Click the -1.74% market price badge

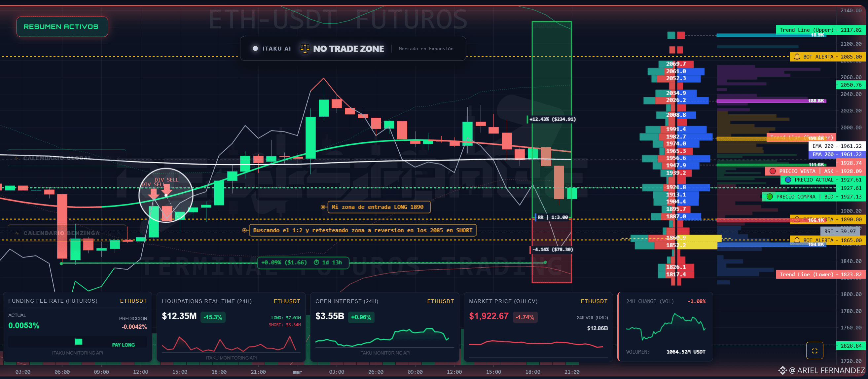525,317
